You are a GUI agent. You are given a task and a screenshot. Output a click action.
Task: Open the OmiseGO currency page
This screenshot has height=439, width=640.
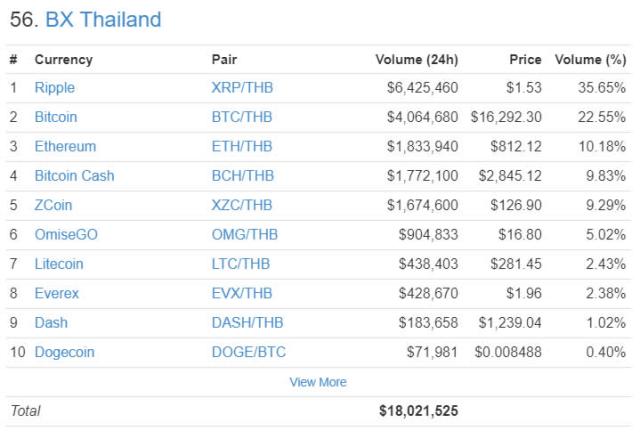pyautogui.click(x=66, y=235)
